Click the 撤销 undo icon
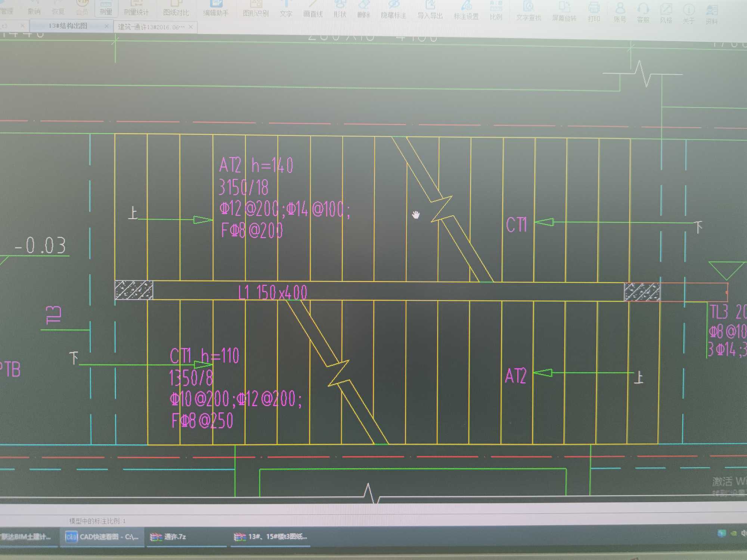The image size is (747, 560). [34, 7]
